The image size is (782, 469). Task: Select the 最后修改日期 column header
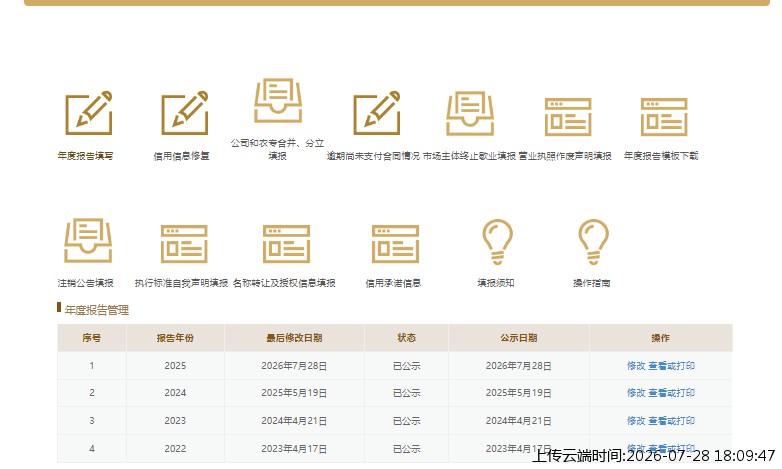[294, 338]
